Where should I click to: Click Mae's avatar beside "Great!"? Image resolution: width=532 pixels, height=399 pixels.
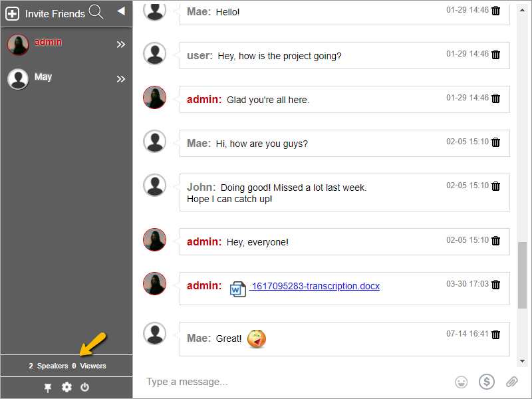coord(155,334)
